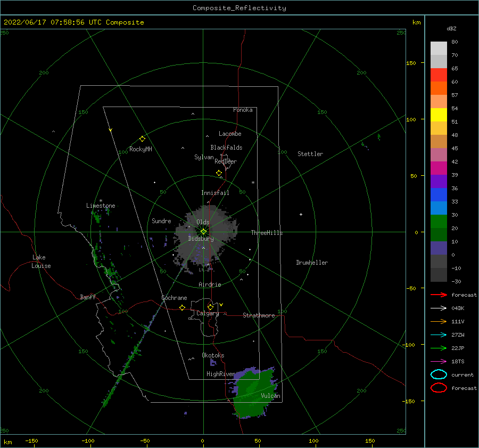Click the Calgary city label
This screenshot has width=479, height=448.
208,313
